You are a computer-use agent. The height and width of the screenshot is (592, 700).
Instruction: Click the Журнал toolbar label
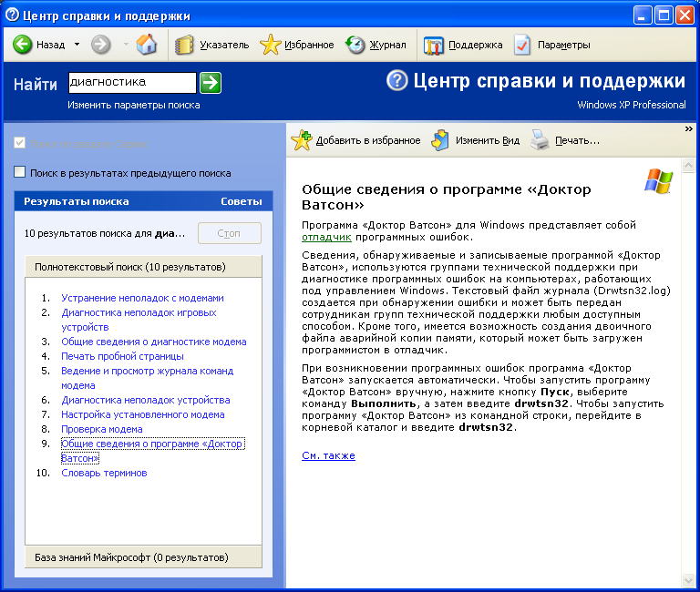pos(387,45)
